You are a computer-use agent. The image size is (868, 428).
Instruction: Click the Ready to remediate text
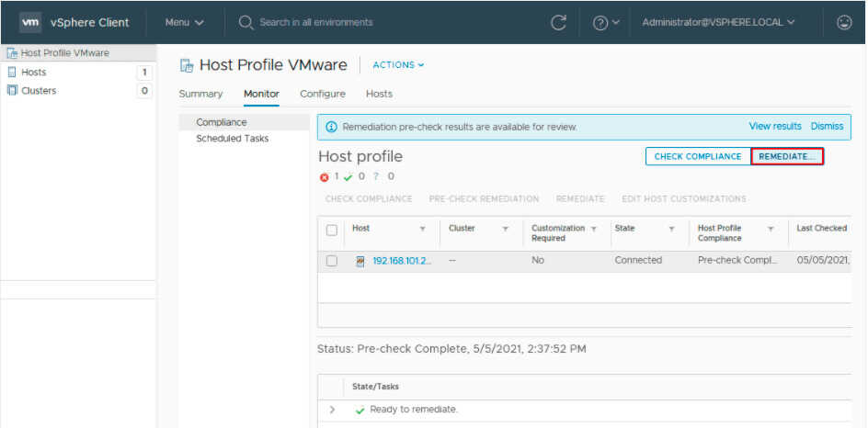[x=414, y=410]
